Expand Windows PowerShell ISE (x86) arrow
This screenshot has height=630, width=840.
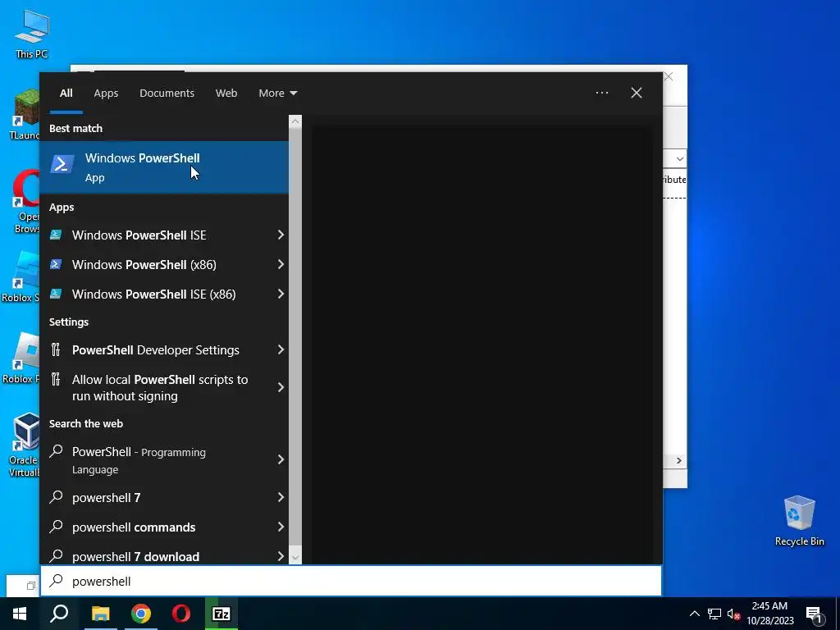(x=281, y=294)
